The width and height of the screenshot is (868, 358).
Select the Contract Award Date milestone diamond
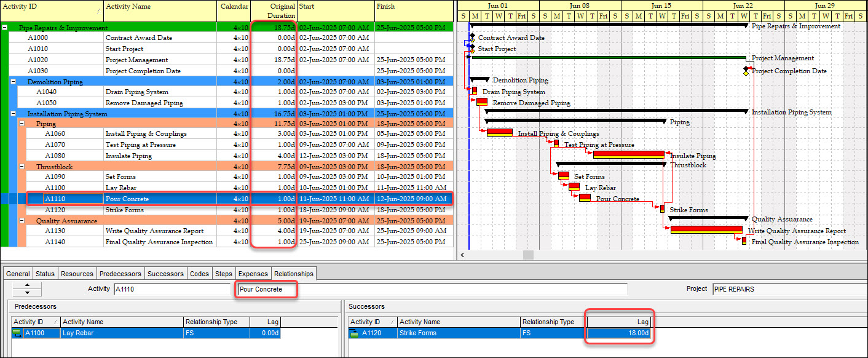tap(472, 38)
